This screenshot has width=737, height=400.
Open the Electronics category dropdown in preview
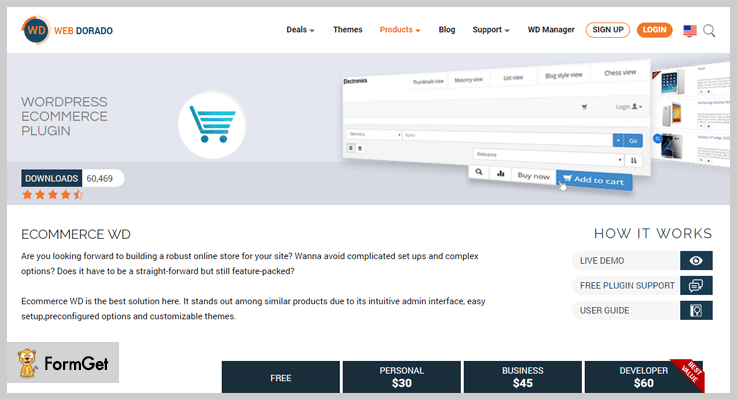pyautogui.click(x=374, y=134)
